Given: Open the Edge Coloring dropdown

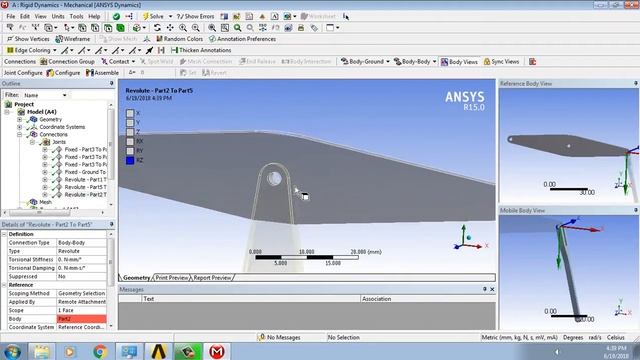Looking at the screenshot, I should point(55,50).
